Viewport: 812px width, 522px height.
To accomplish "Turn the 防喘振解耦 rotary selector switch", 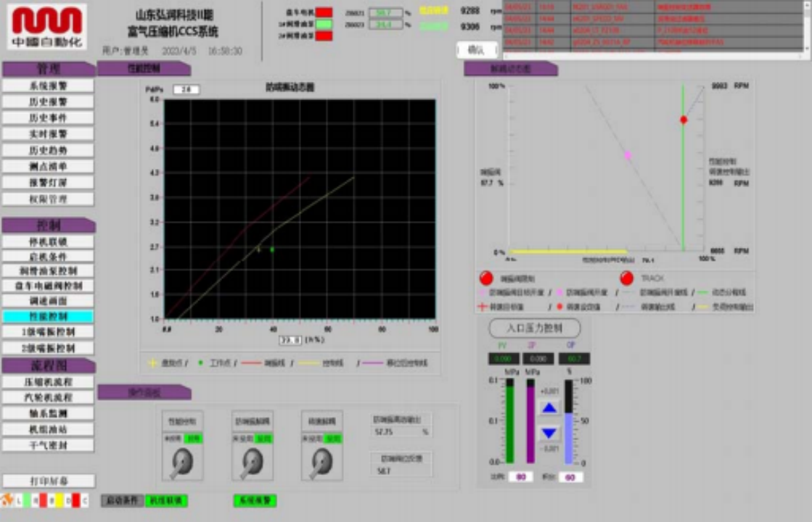I will 253,462.
